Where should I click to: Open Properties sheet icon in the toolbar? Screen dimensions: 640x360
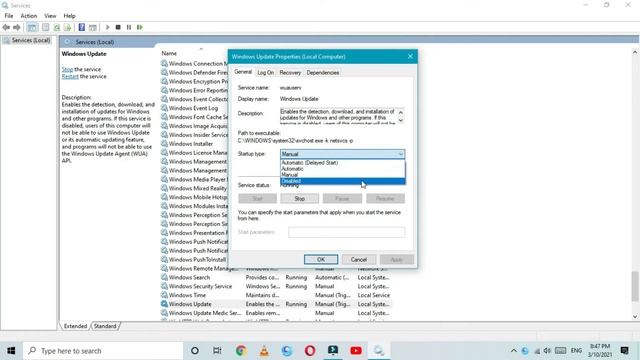pos(46,27)
